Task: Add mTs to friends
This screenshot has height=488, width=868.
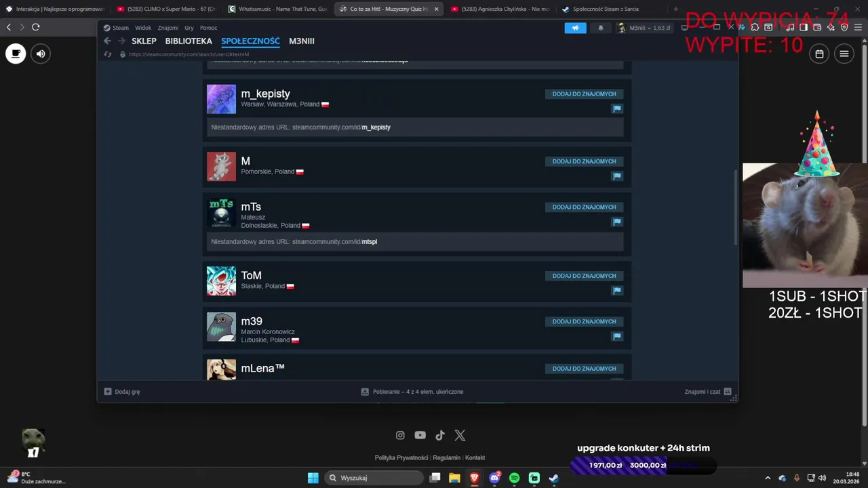Action: click(584, 207)
